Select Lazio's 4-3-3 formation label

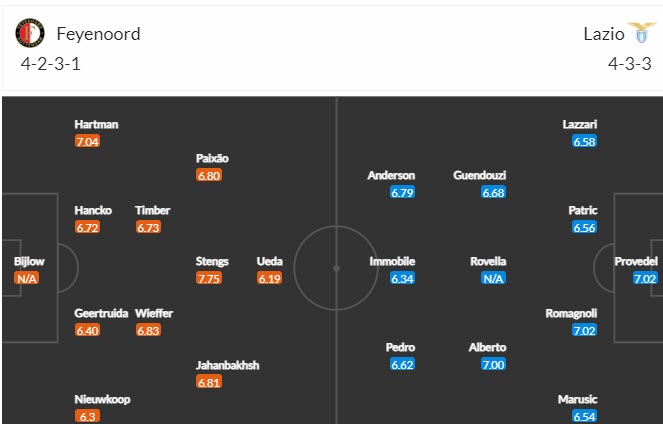point(629,64)
